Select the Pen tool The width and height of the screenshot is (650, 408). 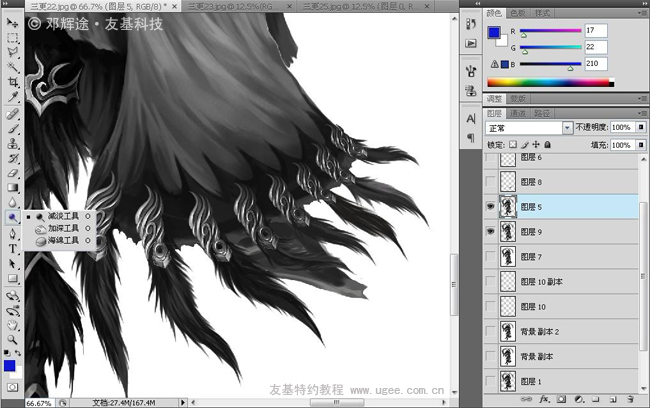(x=12, y=234)
